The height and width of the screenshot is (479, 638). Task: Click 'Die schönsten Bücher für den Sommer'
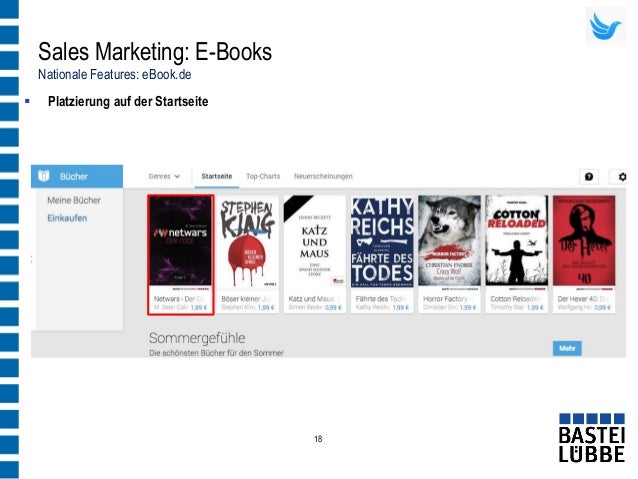216,353
